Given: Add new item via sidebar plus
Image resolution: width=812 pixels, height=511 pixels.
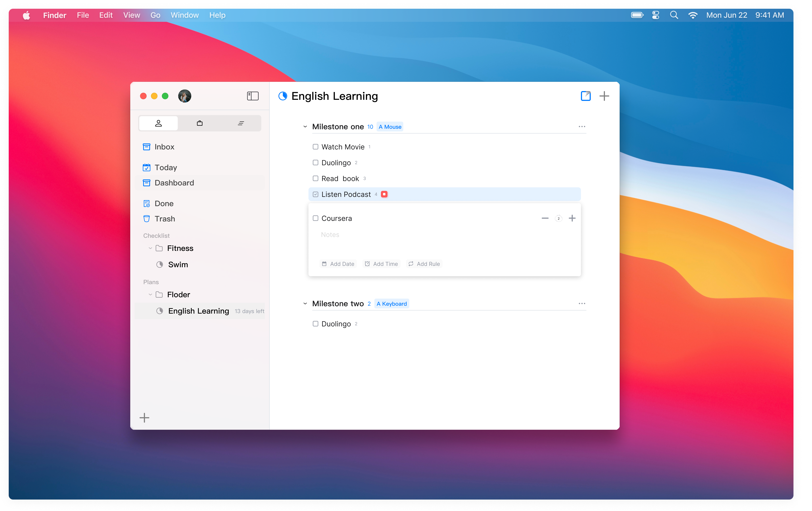Looking at the screenshot, I should click(144, 418).
